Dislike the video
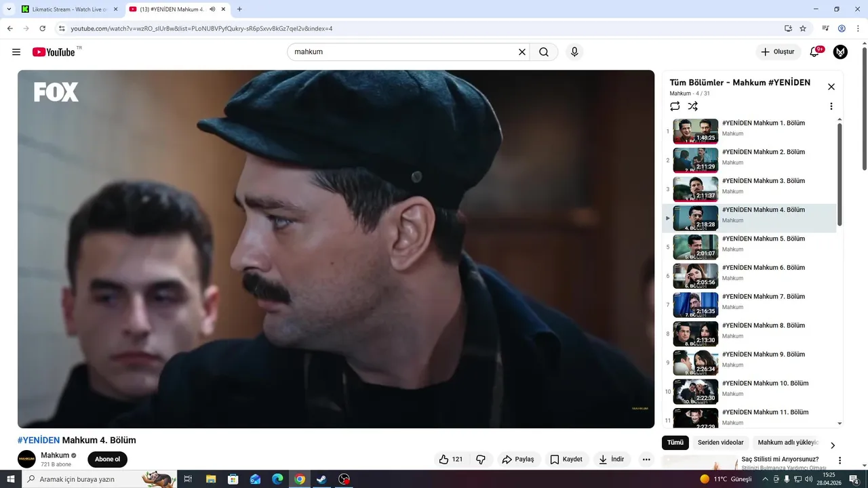The height and width of the screenshot is (488, 868). click(481, 460)
